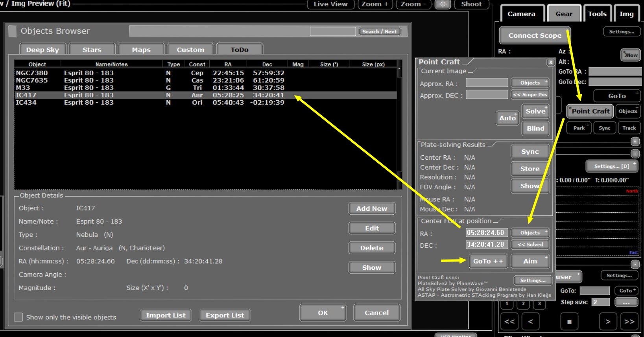Image resolution: width=644 pixels, height=337 pixels.
Task: Open the Gear tab
Action: pyautogui.click(x=564, y=14)
